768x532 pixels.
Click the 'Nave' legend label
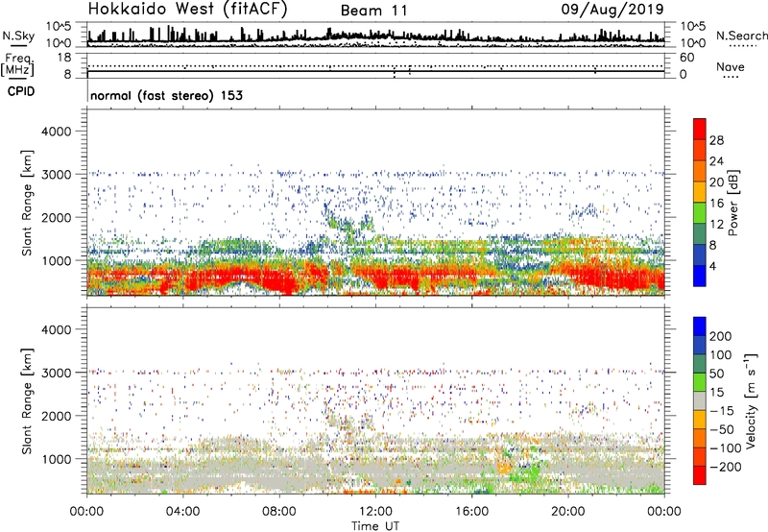(x=731, y=66)
